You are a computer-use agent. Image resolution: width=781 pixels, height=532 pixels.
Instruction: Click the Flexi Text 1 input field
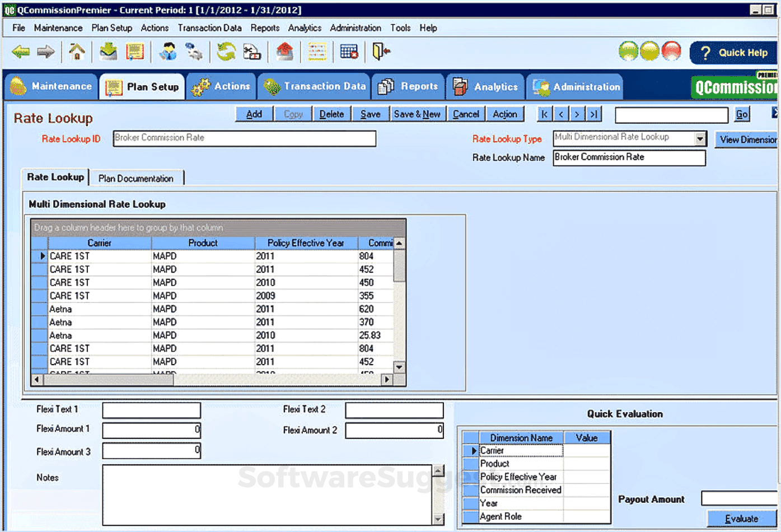coord(151,410)
